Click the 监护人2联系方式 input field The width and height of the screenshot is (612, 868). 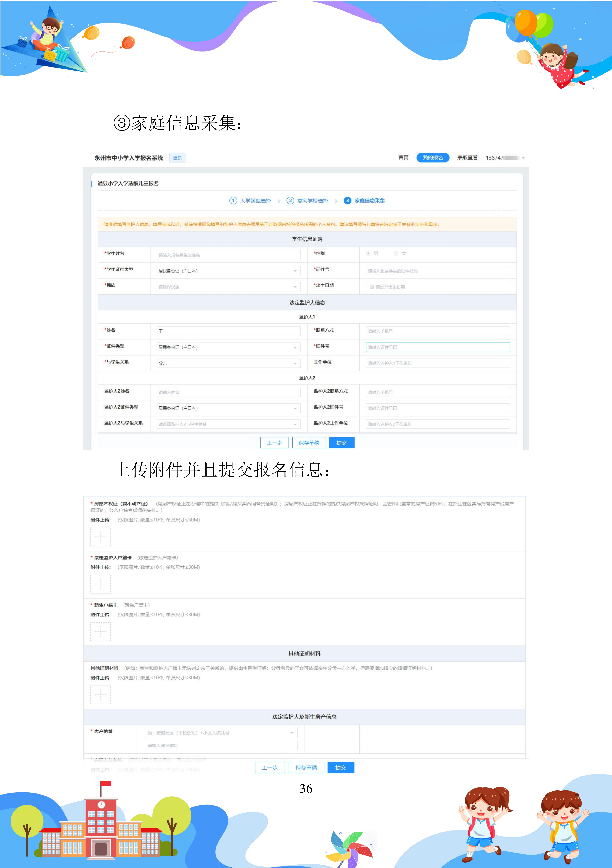(438, 392)
